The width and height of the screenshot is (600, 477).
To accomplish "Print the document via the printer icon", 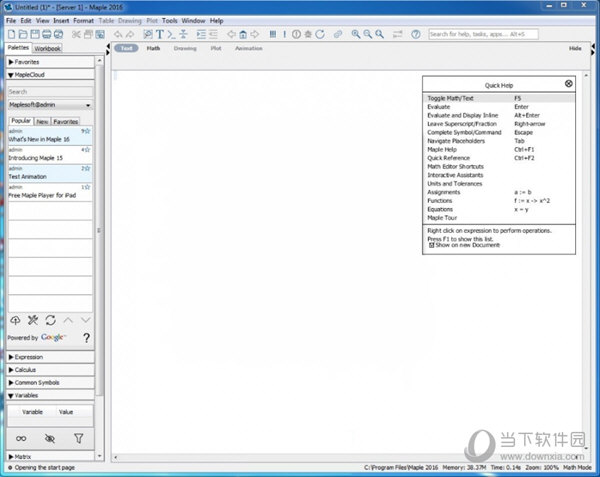I will click(x=46, y=34).
